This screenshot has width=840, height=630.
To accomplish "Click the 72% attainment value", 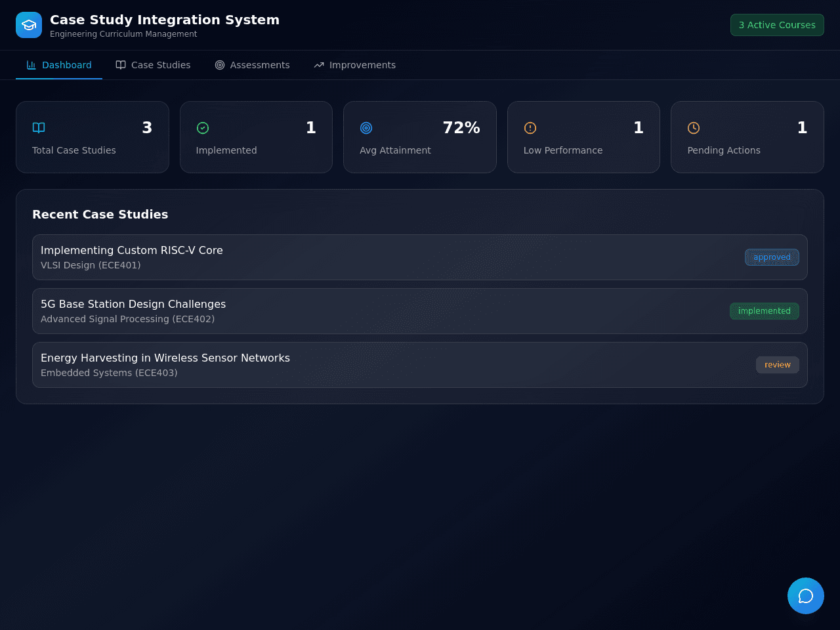I will tap(461, 128).
